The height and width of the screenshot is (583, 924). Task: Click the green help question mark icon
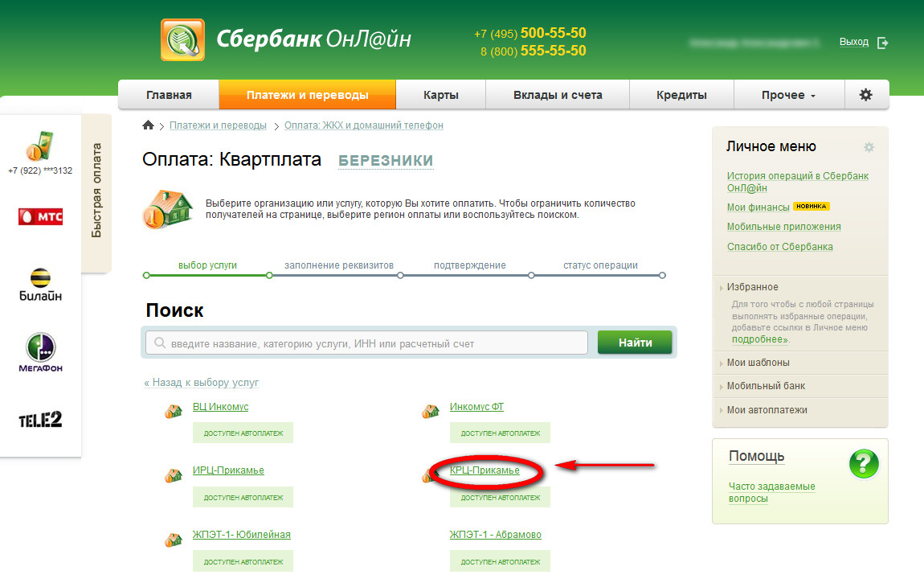pos(864,464)
